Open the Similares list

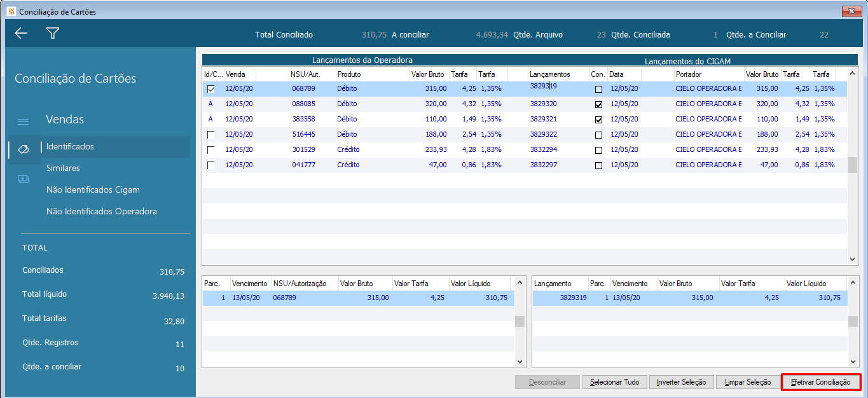tap(63, 168)
